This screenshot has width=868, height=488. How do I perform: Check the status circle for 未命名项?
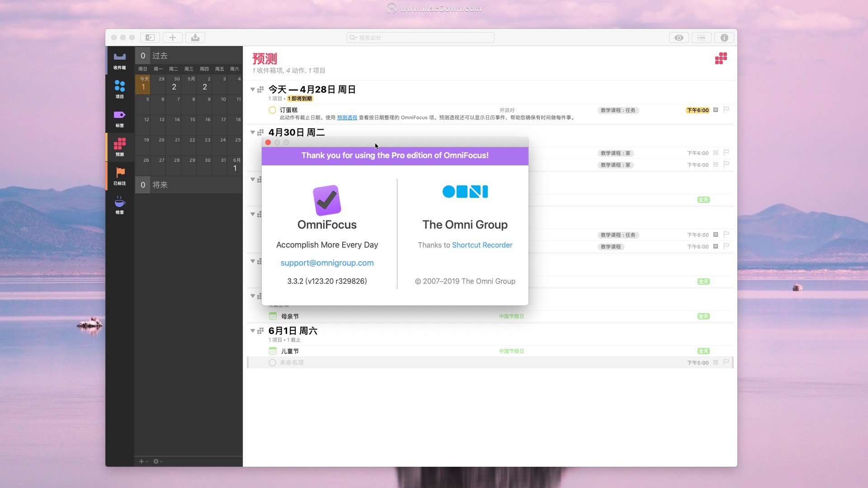(x=272, y=362)
